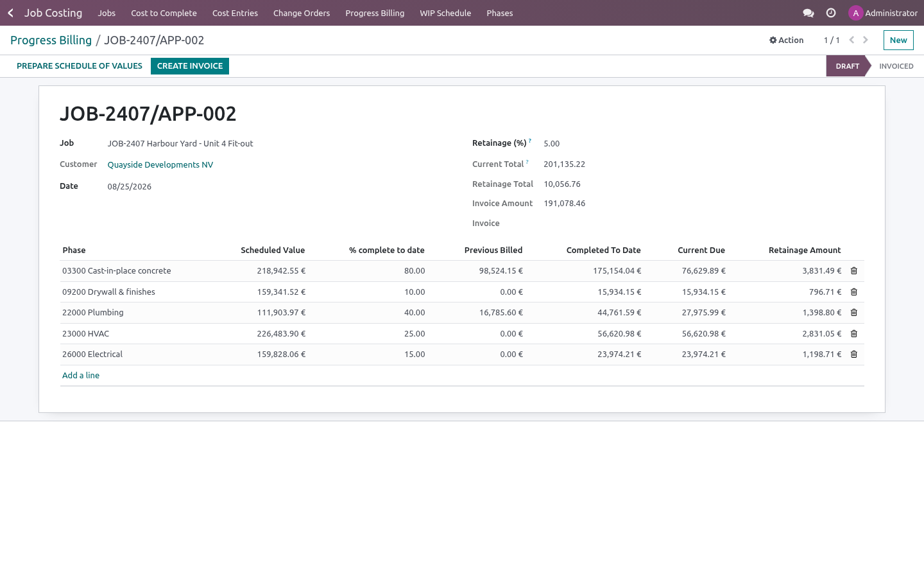Open the Cost Entries menu
The height and width of the screenshot is (578, 924).
[235, 13]
